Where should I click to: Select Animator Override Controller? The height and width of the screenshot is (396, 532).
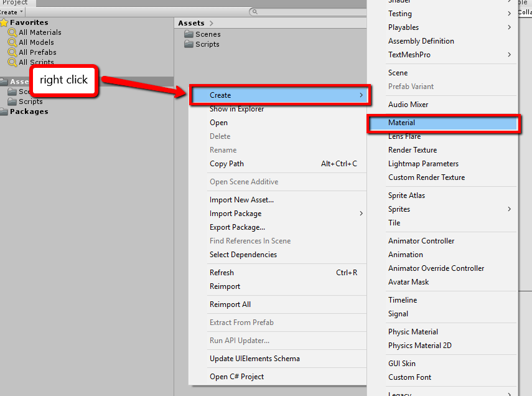pos(436,268)
